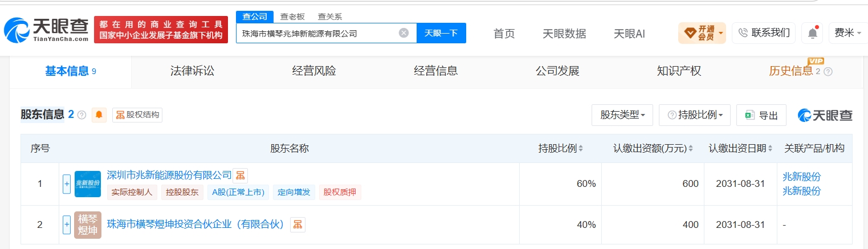The width and height of the screenshot is (868, 249).
Task: Click the 天眼一下 search button
Action: pyautogui.click(x=441, y=33)
